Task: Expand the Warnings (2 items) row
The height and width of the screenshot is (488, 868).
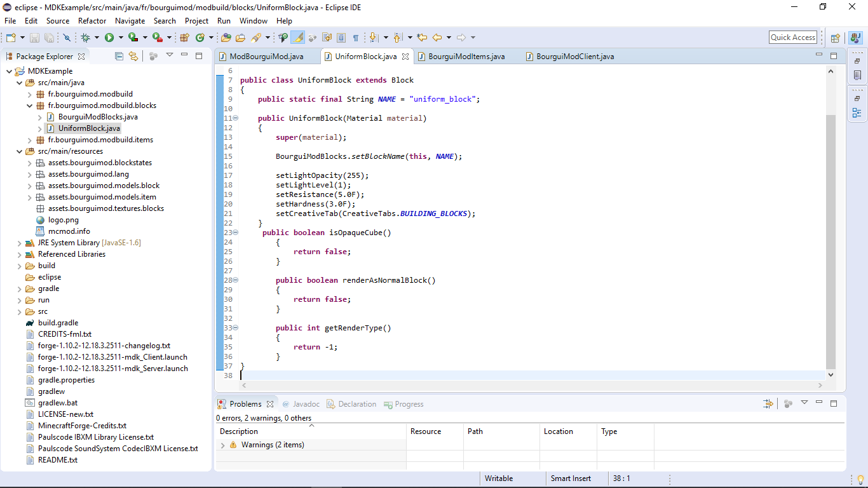Action: pyautogui.click(x=222, y=445)
